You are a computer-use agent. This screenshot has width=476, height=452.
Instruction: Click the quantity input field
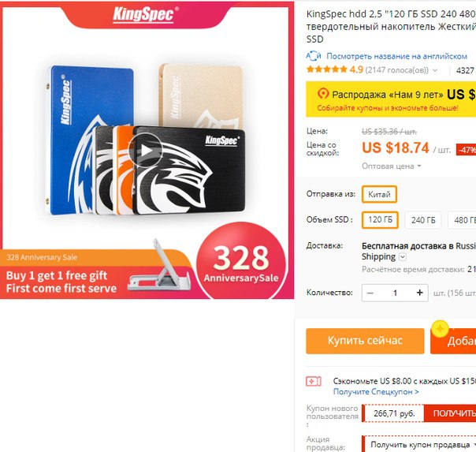(395, 293)
